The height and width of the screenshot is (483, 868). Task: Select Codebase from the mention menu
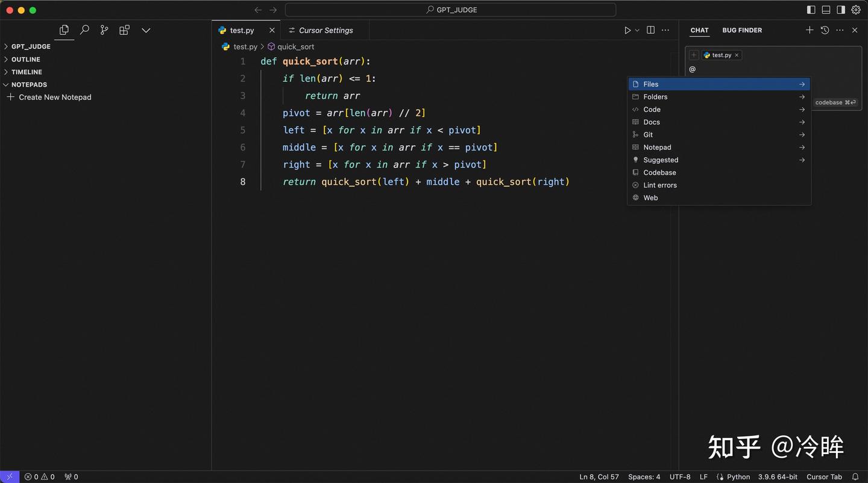pyautogui.click(x=659, y=172)
